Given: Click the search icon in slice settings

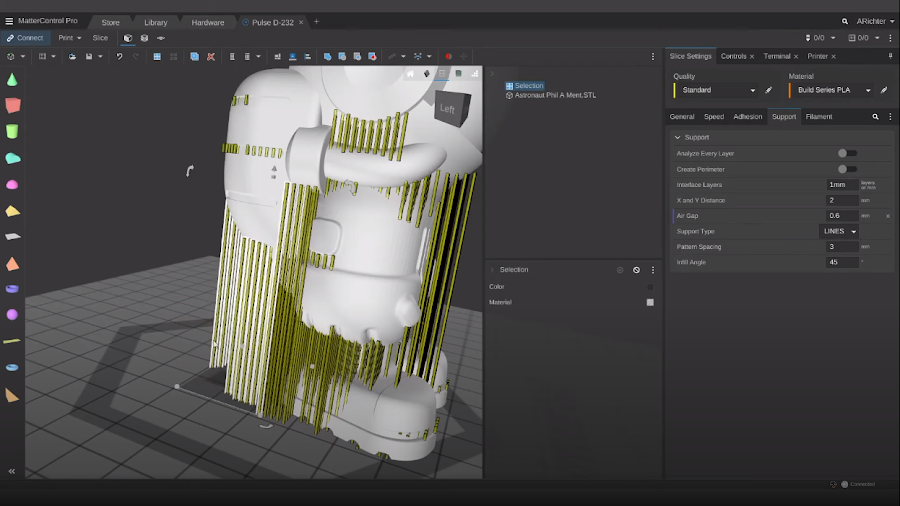Looking at the screenshot, I should (x=875, y=117).
